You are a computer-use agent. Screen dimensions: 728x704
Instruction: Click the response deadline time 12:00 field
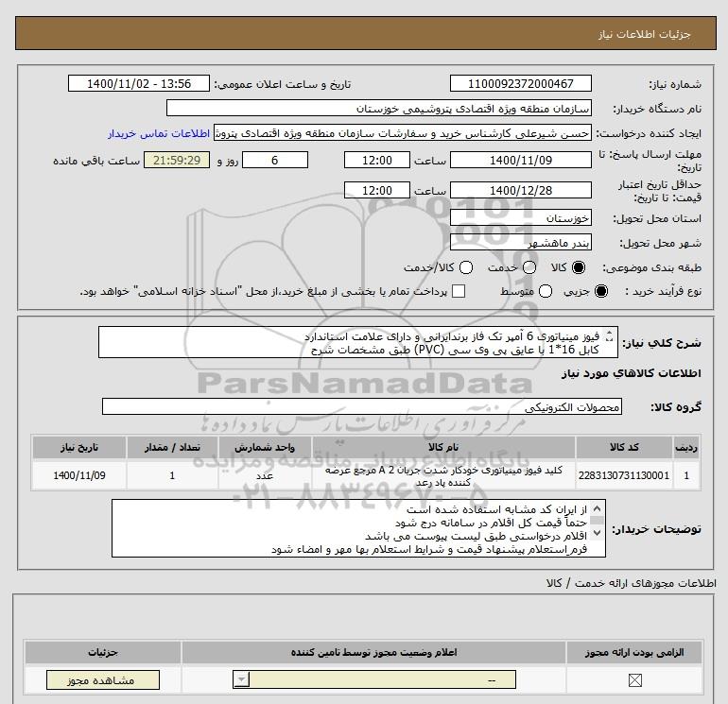pyautogui.click(x=377, y=160)
